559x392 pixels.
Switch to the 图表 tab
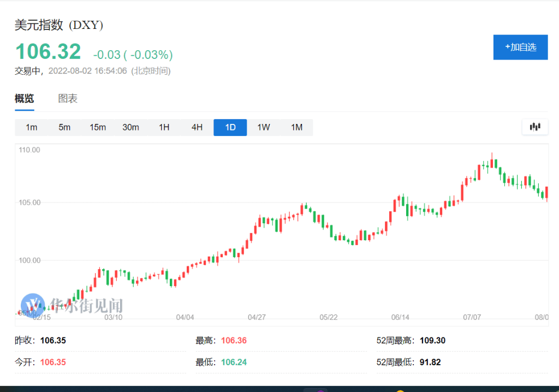pos(68,98)
